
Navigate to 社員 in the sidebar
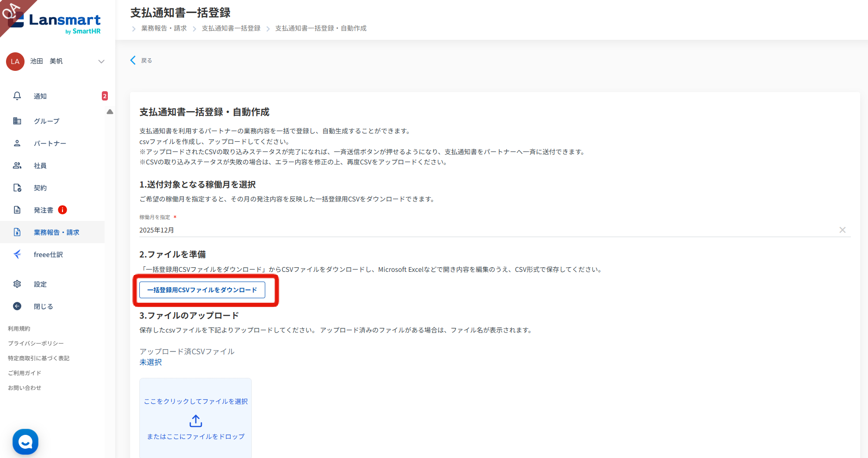pyautogui.click(x=40, y=166)
